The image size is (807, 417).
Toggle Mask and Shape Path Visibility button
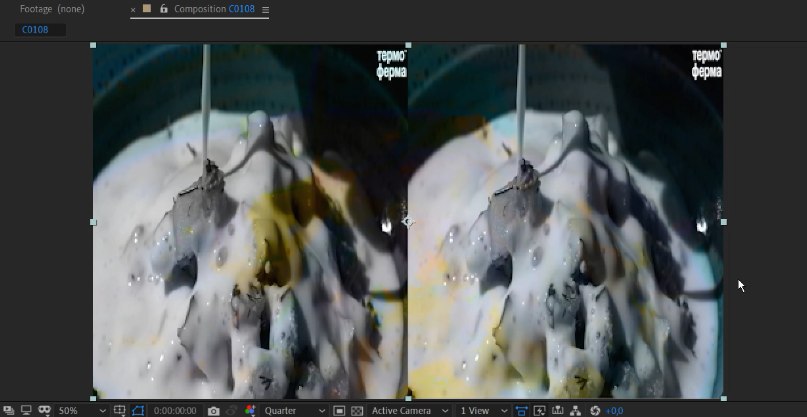tap(138, 410)
